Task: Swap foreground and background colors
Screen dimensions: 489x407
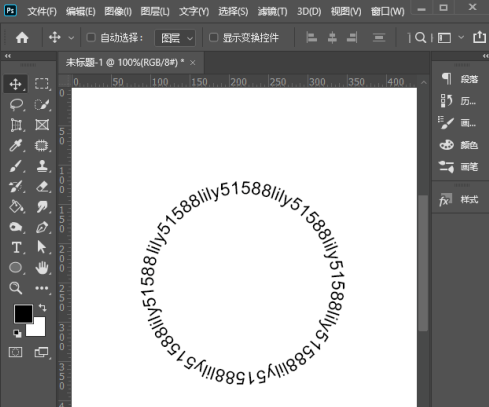Action: coord(43,307)
